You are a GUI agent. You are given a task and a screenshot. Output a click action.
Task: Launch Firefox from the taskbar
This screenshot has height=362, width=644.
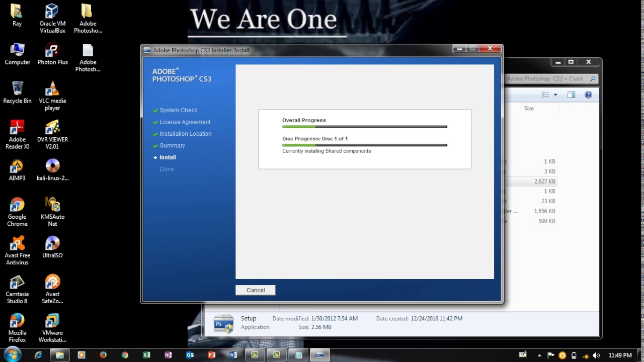point(103,355)
